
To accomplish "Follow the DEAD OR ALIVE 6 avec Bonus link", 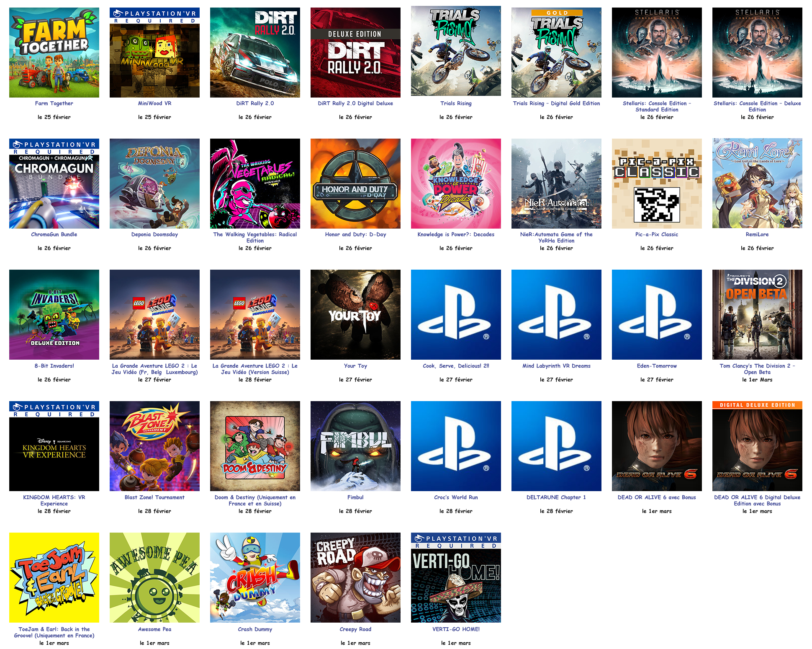I will click(657, 497).
